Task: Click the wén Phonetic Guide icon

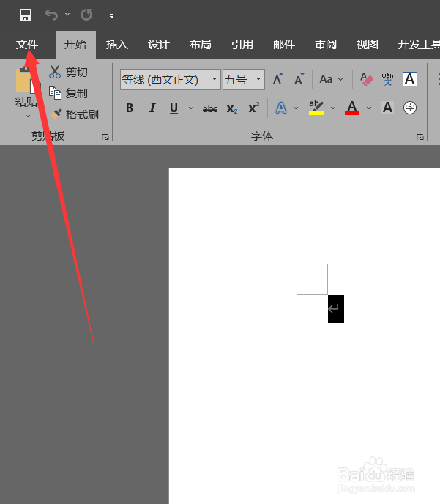Action: pos(387,79)
